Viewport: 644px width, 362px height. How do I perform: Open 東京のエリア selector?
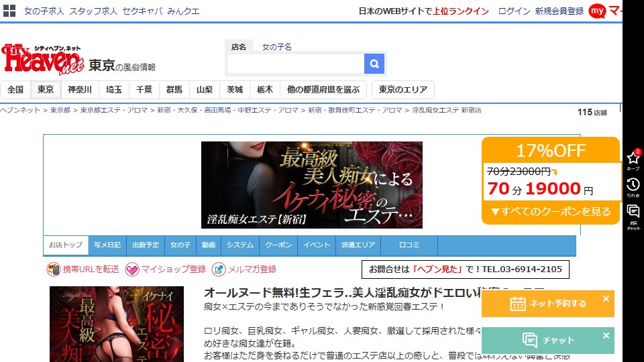(403, 89)
